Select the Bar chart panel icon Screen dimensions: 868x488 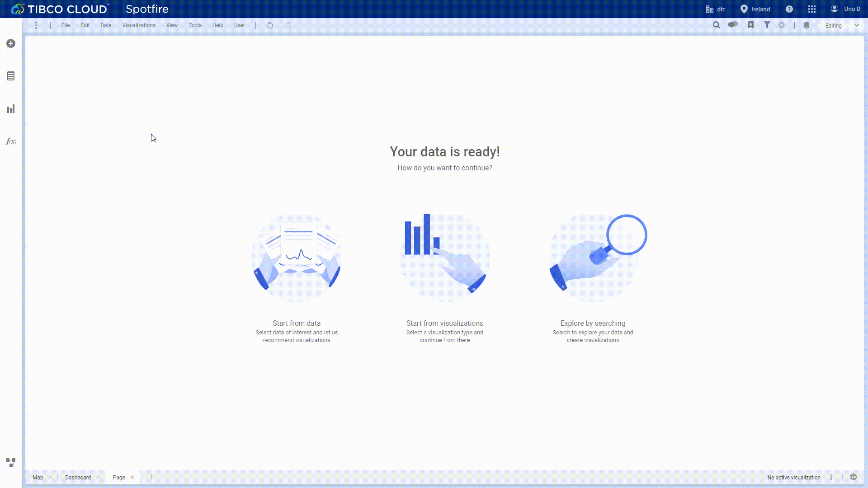pos(11,108)
